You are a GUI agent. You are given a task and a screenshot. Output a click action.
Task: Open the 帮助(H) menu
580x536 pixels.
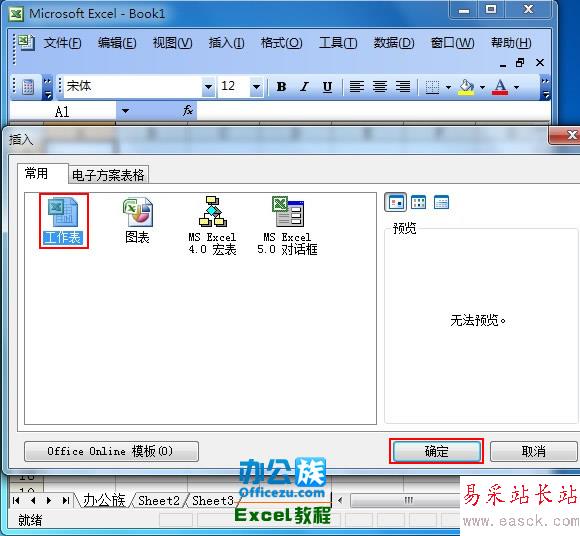pyautogui.click(x=511, y=43)
